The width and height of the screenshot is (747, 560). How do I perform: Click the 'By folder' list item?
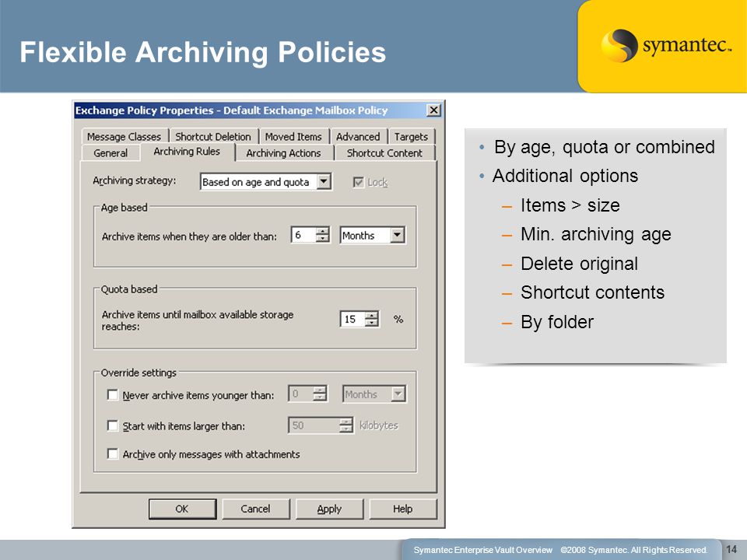[557, 322]
